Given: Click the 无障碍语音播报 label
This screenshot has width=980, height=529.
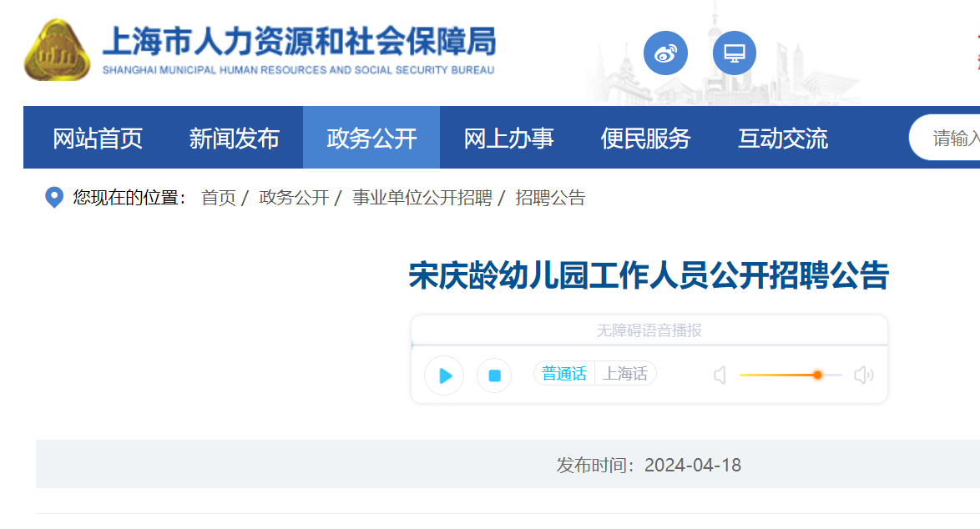Looking at the screenshot, I should tap(649, 330).
